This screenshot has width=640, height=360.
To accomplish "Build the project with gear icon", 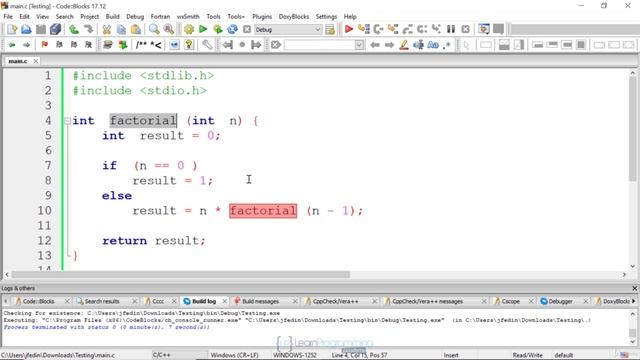I will pos(189,29).
